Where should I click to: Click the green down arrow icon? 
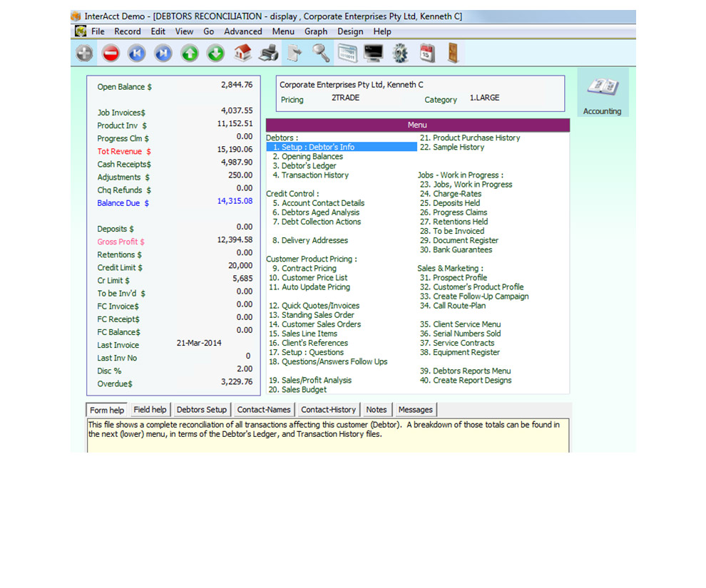(216, 53)
